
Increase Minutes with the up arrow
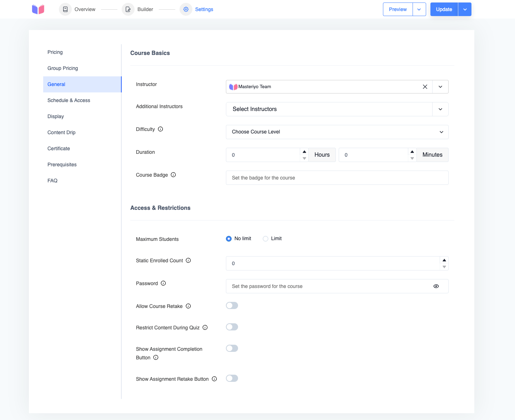[x=412, y=152]
